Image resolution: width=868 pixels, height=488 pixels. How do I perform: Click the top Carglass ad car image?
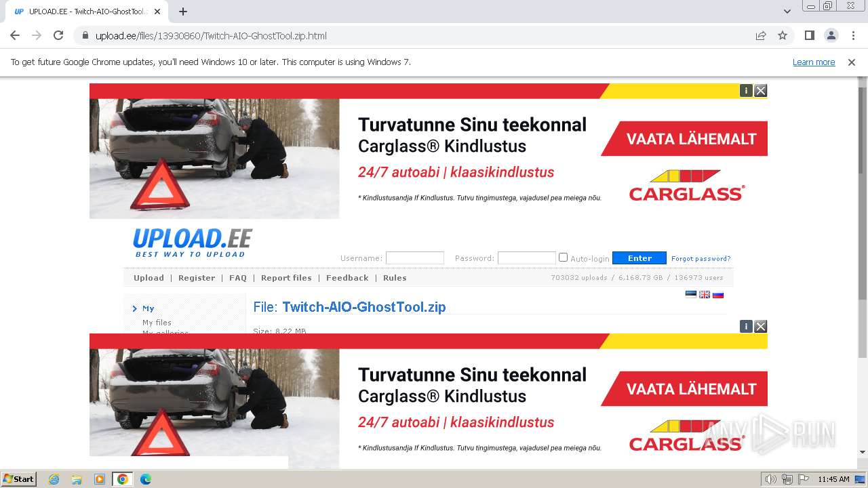(214, 159)
